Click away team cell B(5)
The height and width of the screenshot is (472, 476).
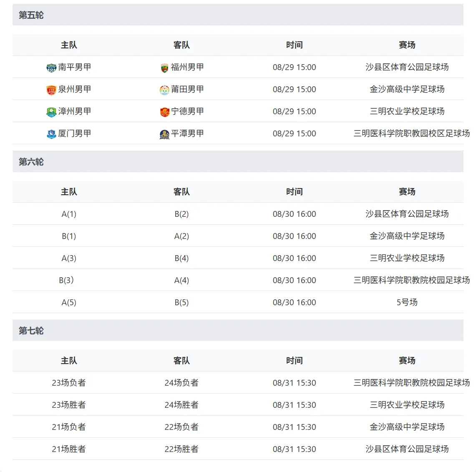click(x=181, y=302)
